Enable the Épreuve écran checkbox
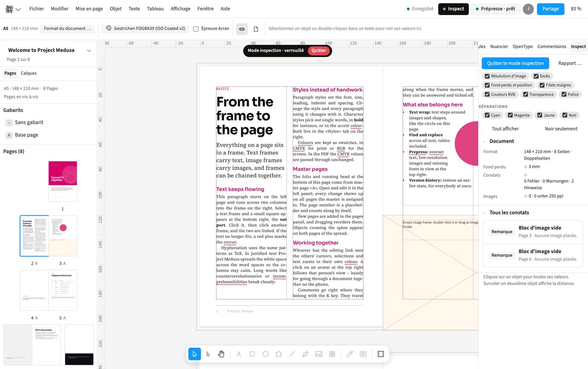This screenshot has height=369, width=588. point(196,29)
